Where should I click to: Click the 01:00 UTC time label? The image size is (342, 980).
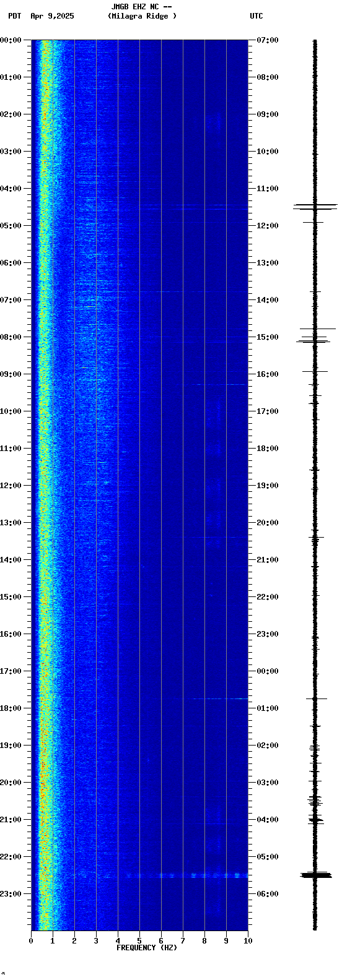pos(268,708)
